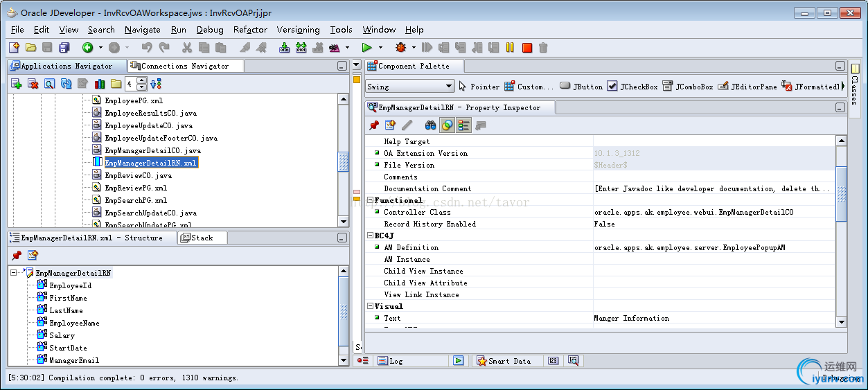Minimize the Property Inspector panel

coord(840,108)
